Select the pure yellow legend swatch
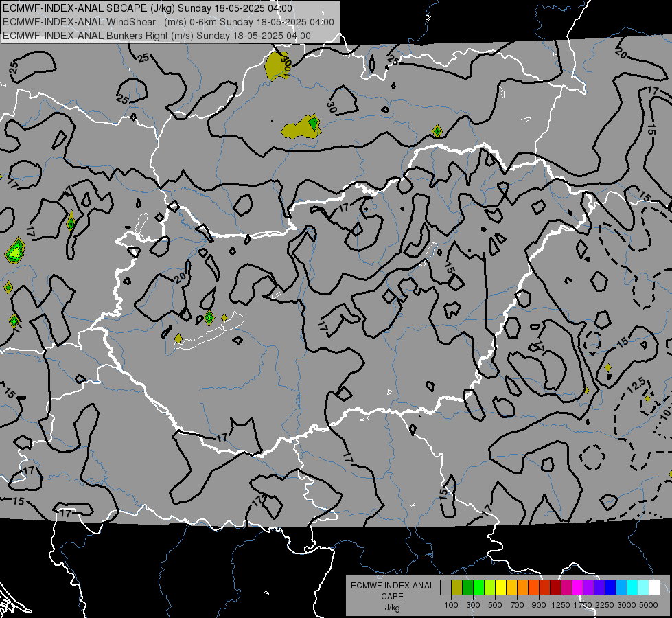 click(x=500, y=588)
